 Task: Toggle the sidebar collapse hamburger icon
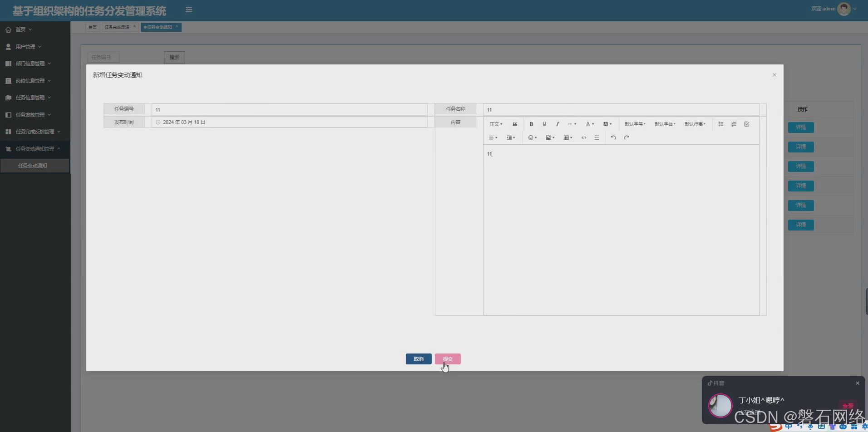[x=189, y=10]
